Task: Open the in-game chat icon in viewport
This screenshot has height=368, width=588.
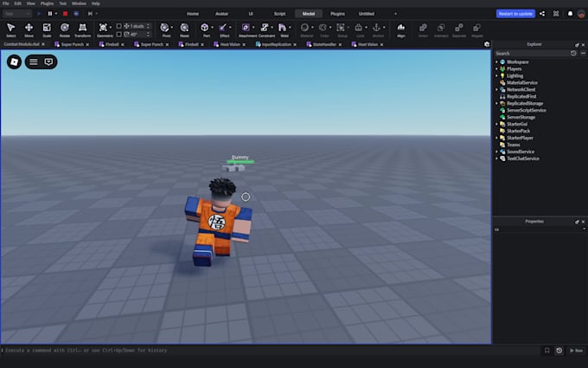Action: coord(48,62)
